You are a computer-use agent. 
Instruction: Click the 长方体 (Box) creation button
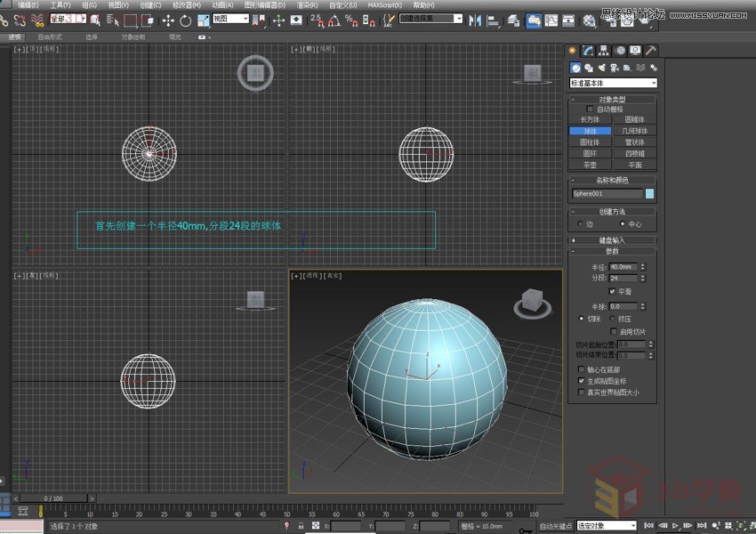590,119
